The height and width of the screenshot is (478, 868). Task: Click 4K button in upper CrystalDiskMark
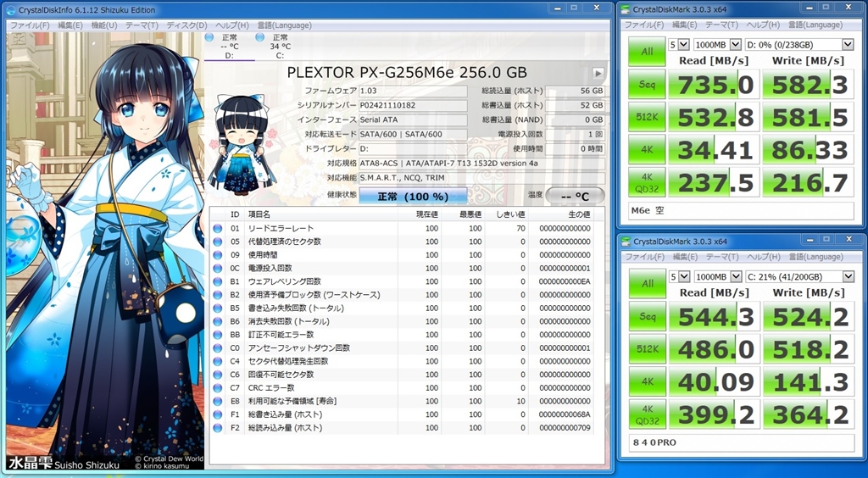point(647,150)
